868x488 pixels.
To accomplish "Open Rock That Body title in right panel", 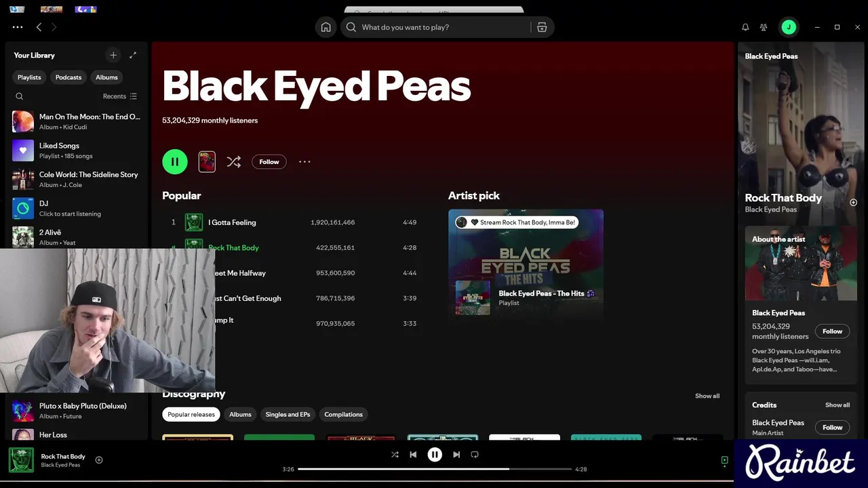I will (x=783, y=198).
